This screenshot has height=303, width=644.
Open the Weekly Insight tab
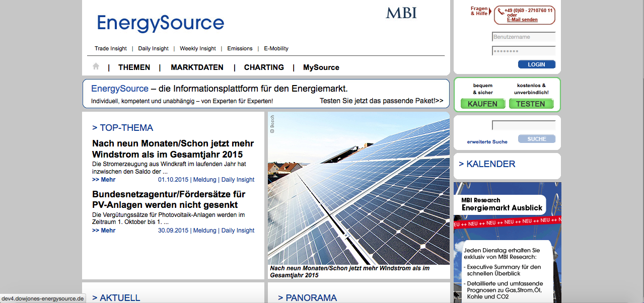[198, 48]
